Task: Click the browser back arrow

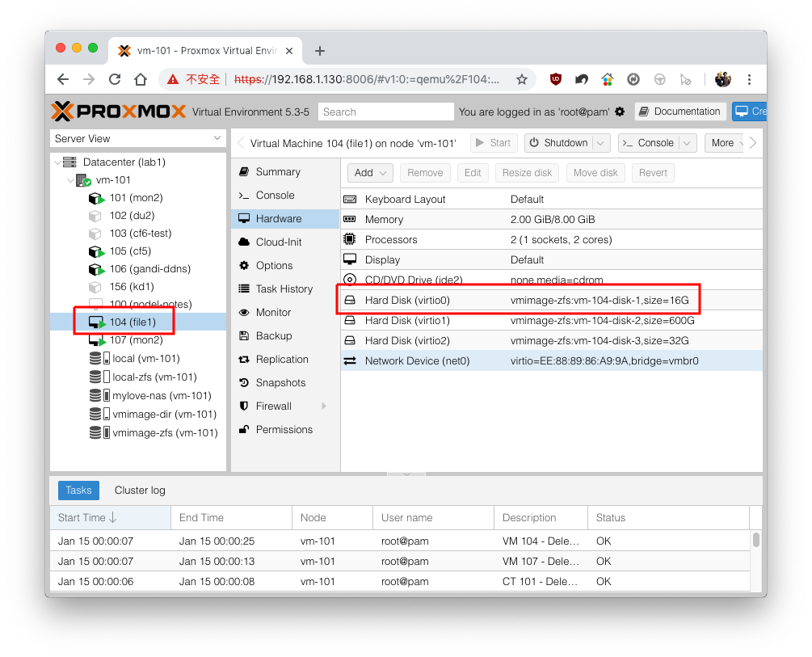Action: tap(63, 79)
